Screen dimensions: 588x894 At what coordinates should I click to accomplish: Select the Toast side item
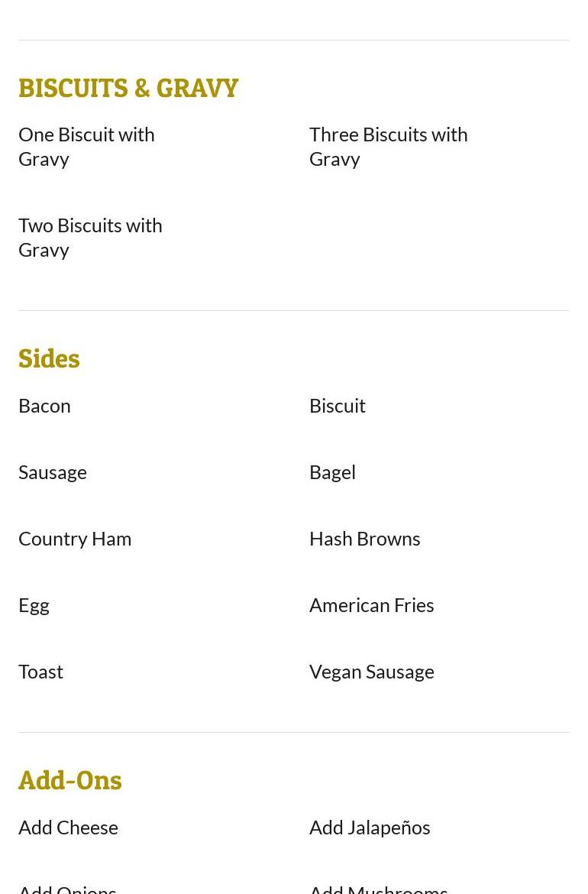40,672
